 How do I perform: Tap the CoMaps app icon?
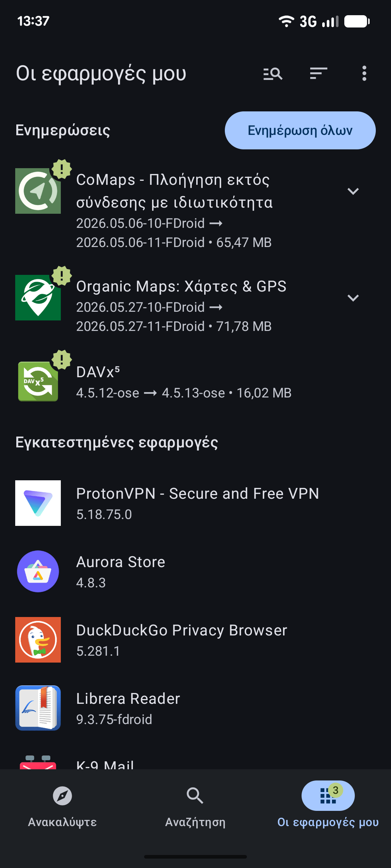[38, 191]
